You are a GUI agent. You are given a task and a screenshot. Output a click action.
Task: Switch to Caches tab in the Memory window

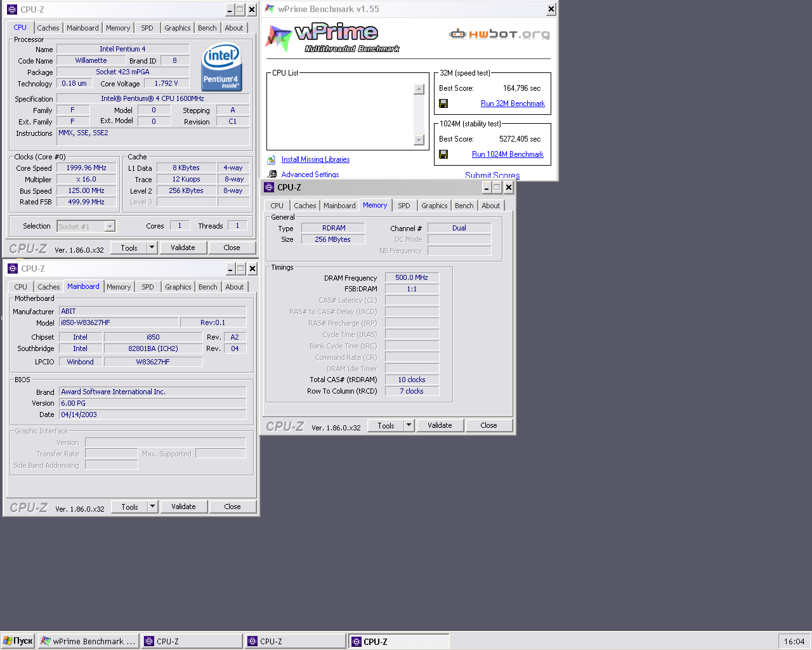point(305,206)
